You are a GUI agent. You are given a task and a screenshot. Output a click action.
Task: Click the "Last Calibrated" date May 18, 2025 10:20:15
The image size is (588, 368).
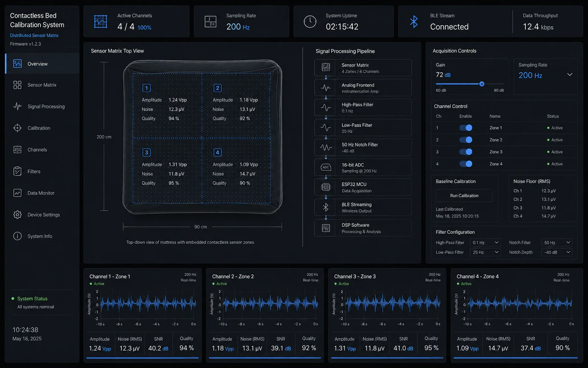pos(457,216)
